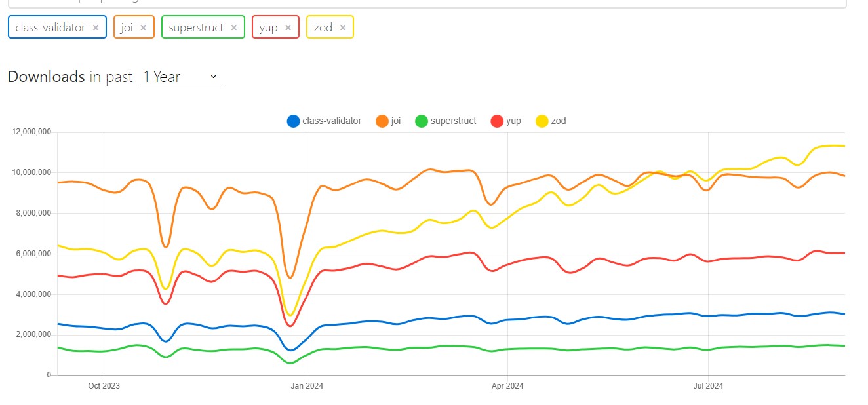Toggle class-validator series via blue legend dot
The image size is (868, 405).
coord(293,121)
